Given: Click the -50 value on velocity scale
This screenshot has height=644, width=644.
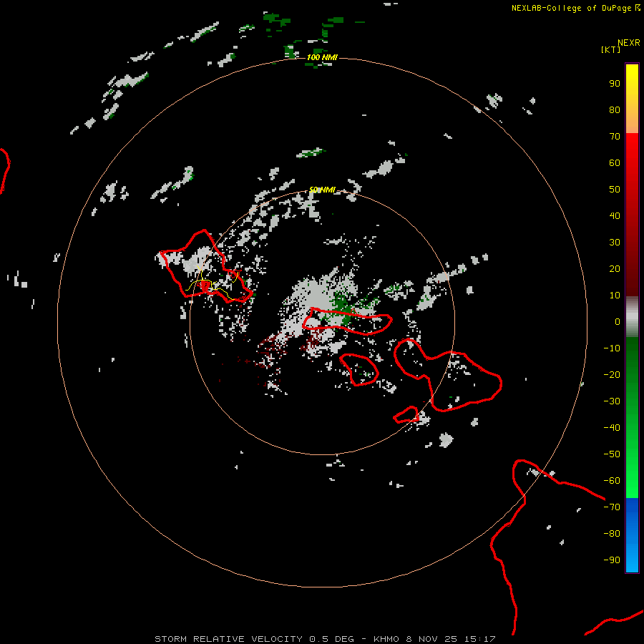Looking at the screenshot, I should (612, 454).
